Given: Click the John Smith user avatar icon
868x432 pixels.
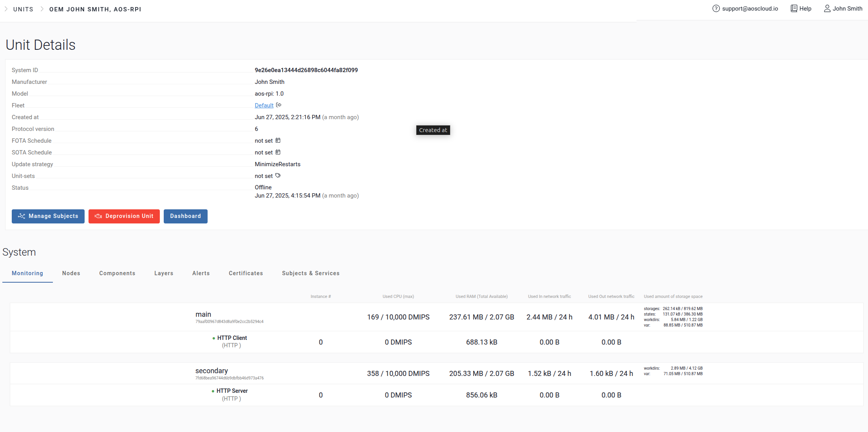Looking at the screenshot, I should click(827, 9).
